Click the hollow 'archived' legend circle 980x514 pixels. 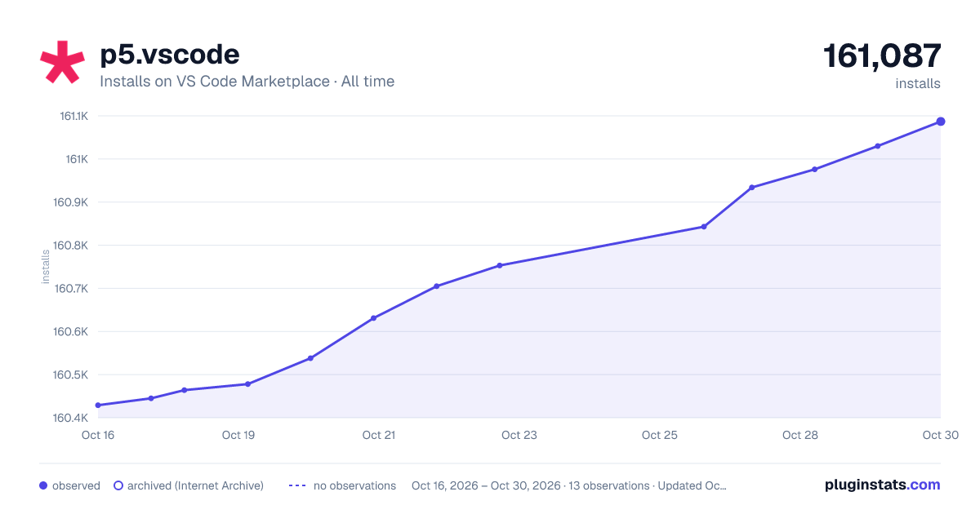pyautogui.click(x=118, y=485)
